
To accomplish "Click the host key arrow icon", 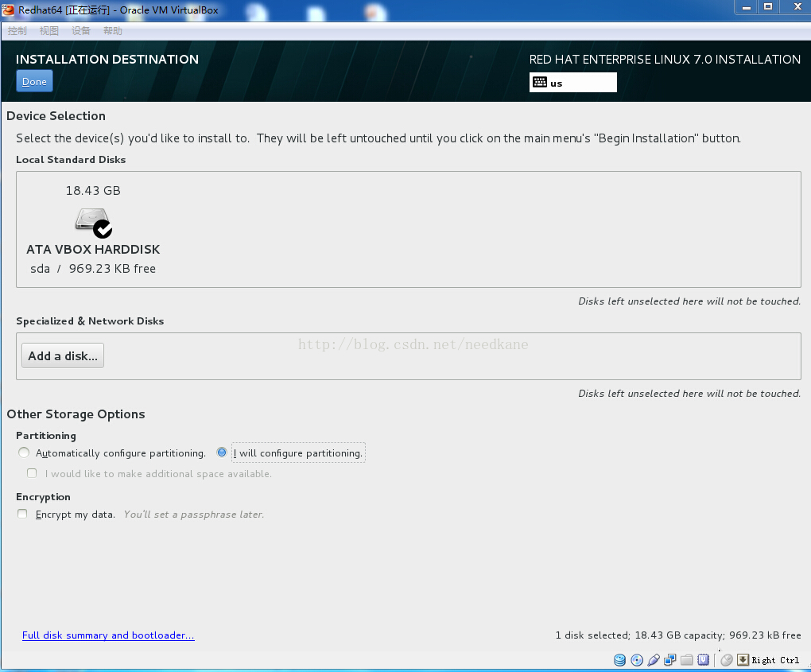I will [743, 659].
